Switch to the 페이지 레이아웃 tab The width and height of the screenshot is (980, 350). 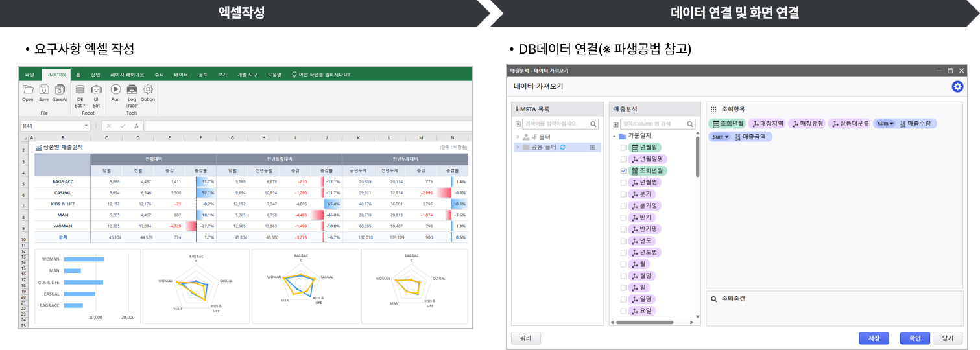click(x=127, y=75)
